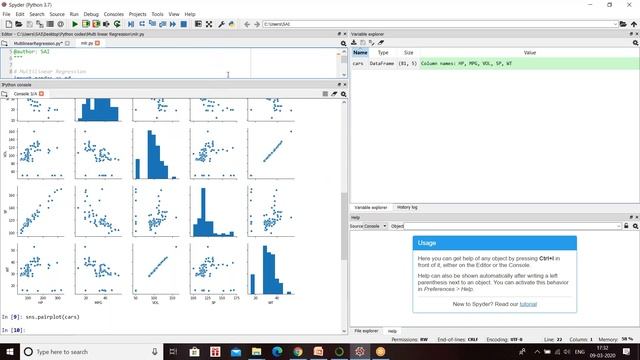Click the Re-run last script icon

117,24
